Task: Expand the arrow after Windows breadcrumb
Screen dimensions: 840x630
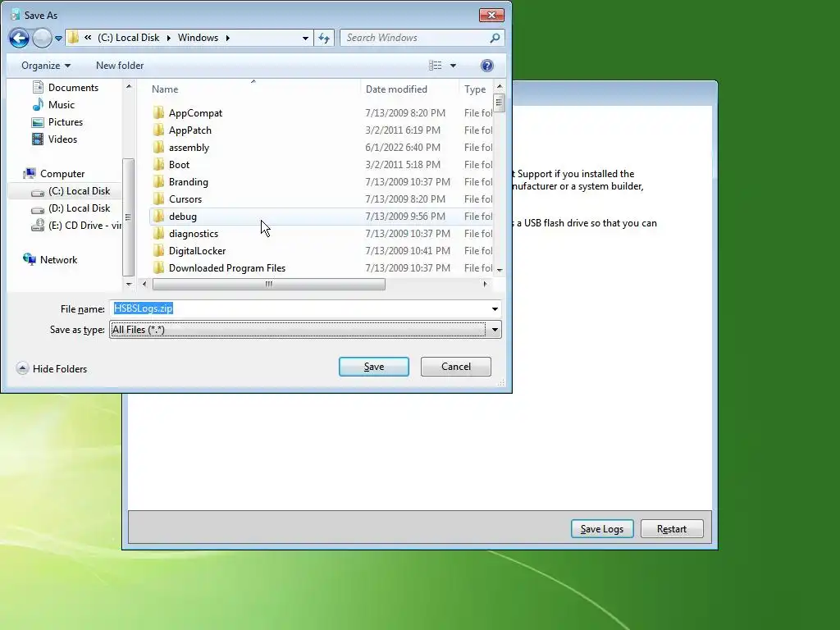Action: pyautogui.click(x=228, y=38)
